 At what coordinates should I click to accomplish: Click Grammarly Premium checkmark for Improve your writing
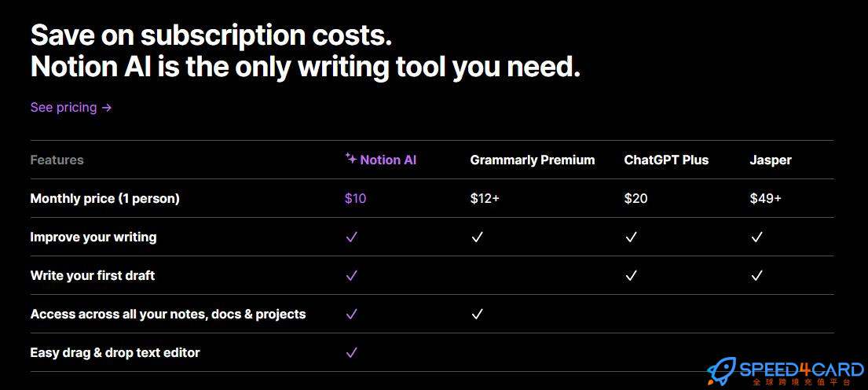477,237
